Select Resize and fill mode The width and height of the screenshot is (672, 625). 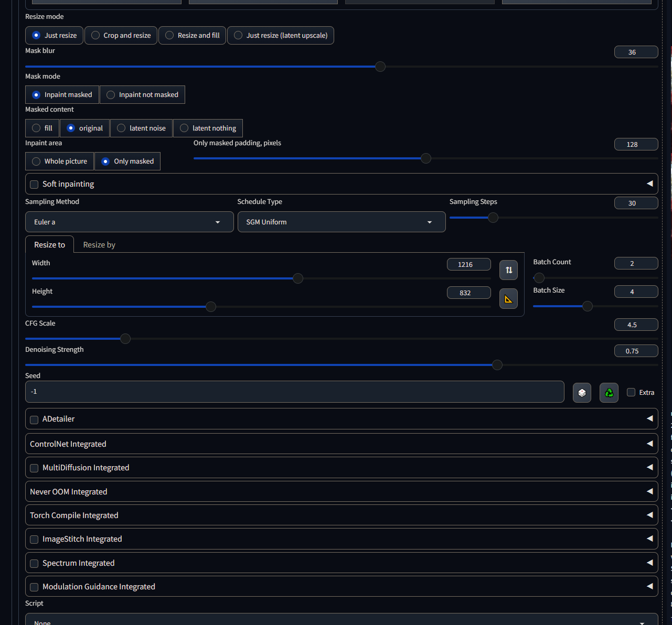click(x=192, y=35)
